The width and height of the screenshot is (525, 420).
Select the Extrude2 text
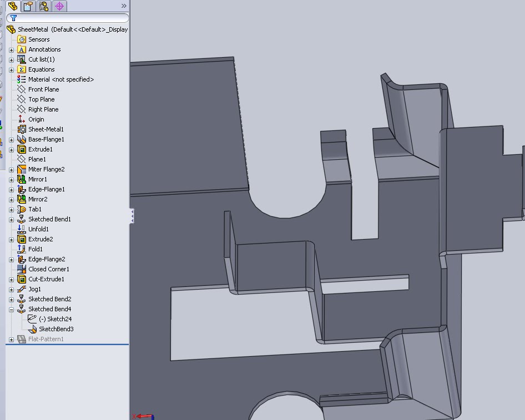pyautogui.click(x=41, y=239)
